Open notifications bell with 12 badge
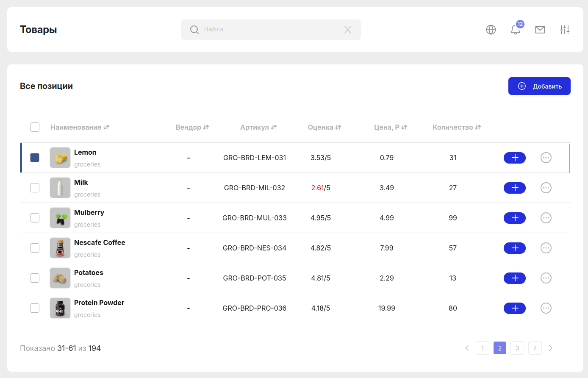Image resolution: width=588 pixels, height=378 pixels. 516,30
